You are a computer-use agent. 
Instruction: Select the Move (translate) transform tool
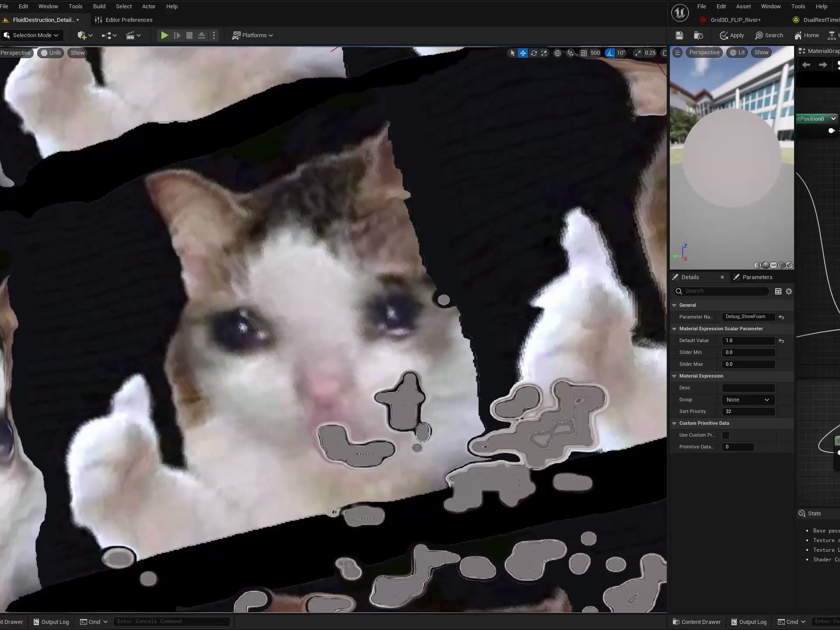pos(523,52)
